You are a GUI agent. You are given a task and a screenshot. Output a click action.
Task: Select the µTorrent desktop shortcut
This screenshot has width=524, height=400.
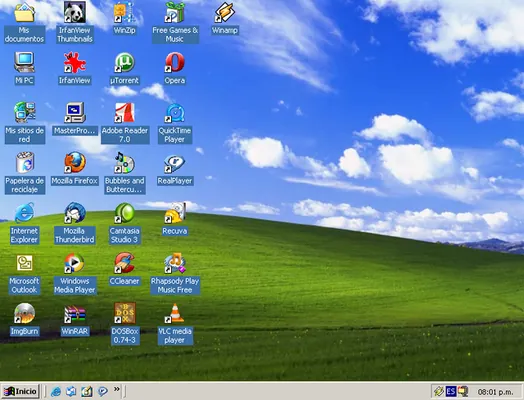124,62
